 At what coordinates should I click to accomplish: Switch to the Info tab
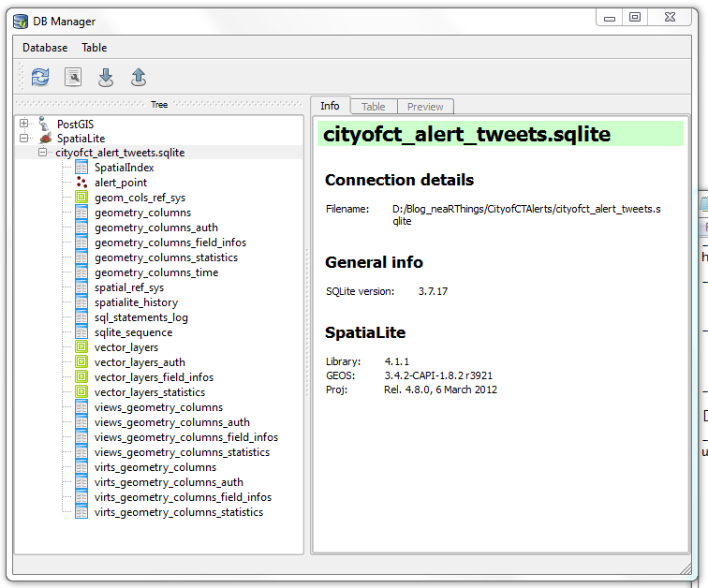tap(330, 106)
